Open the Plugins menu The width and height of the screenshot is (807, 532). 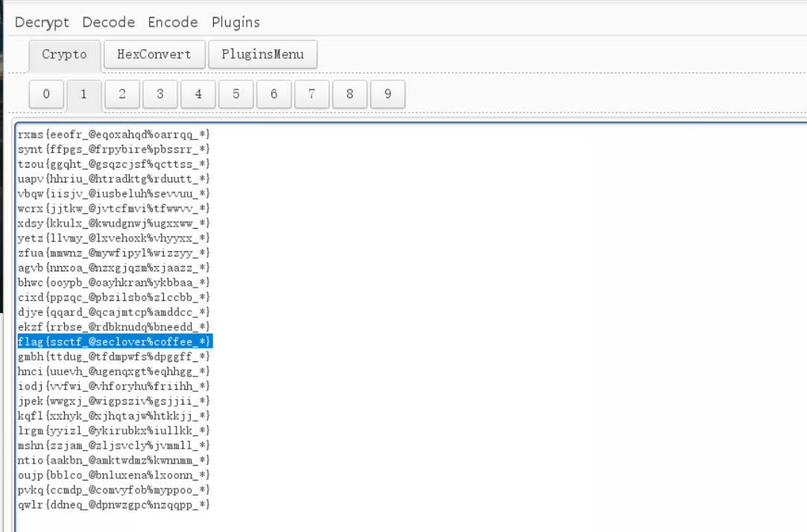235,22
